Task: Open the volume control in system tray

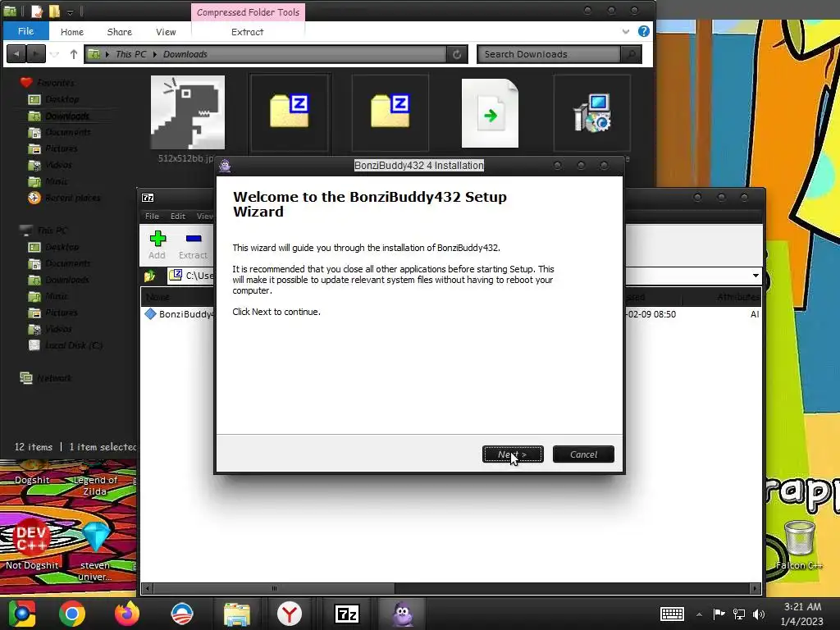Action: [x=758, y=614]
